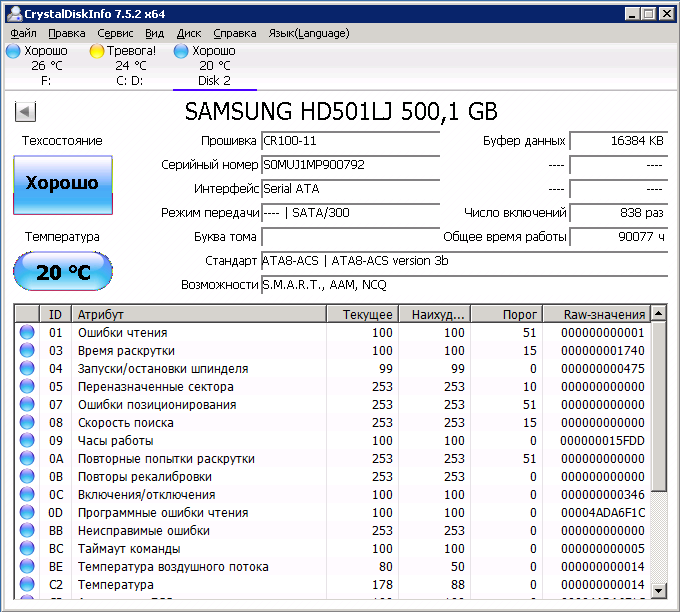Click status orb for 04 Запуски/остановки шпинделя

coord(27,368)
